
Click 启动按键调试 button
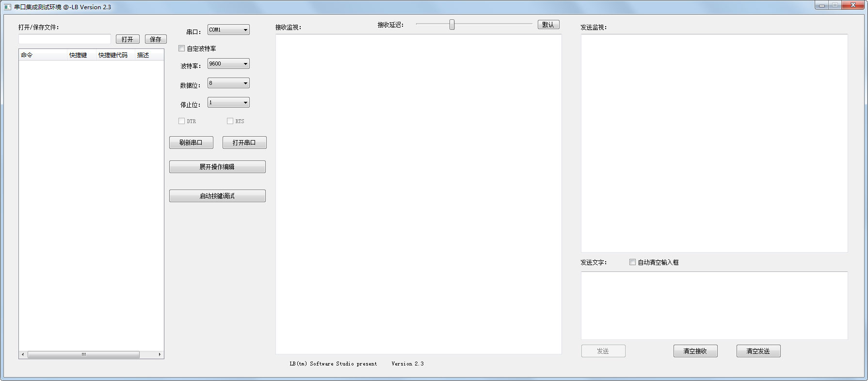pos(217,196)
